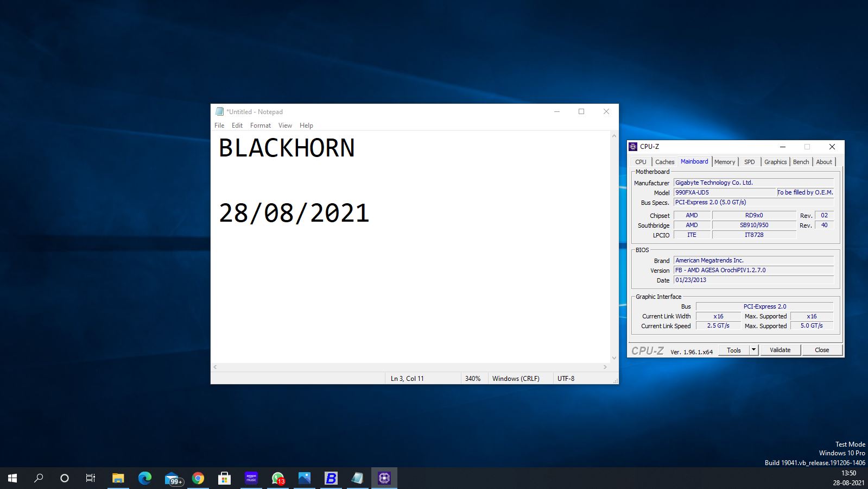
Task: Open Google Chrome taskbar icon
Action: point(198,478)
